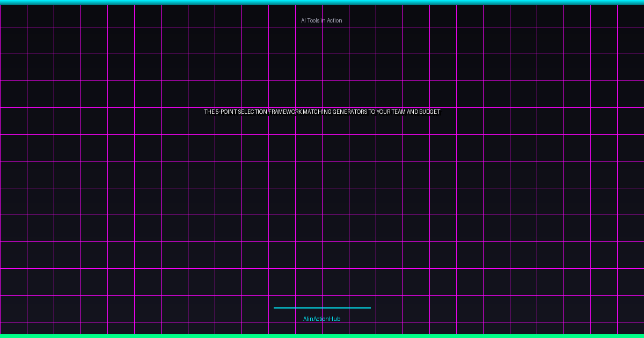Screen dimensions: 644x338
Task: Click the center of the cyan divider line
Action: pos(322,308)
